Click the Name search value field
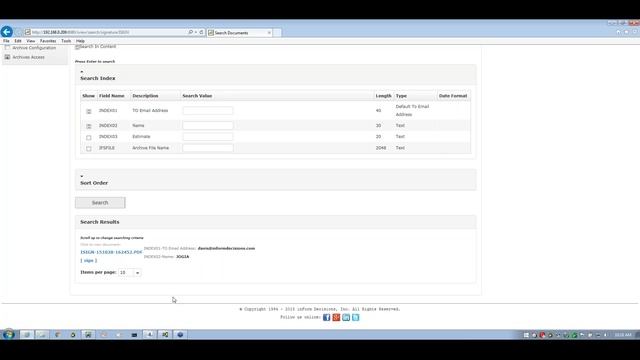Screen dimensions: 640x360 coord(208,125)
